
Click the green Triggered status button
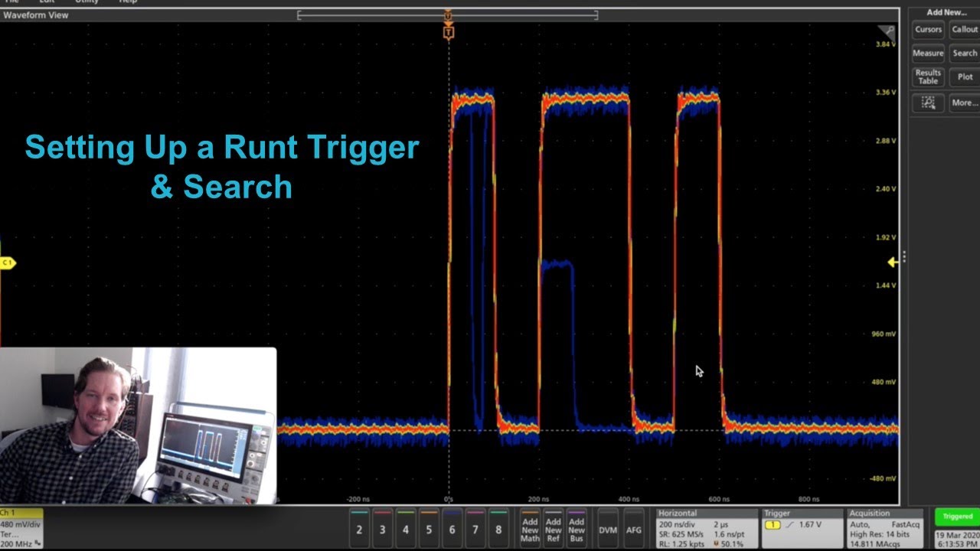957,517
